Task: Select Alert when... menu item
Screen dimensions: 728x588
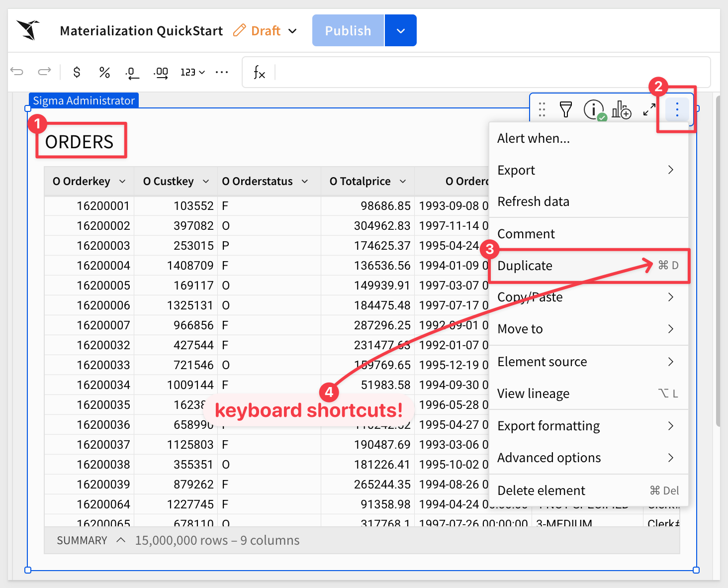Action: pos(589,138)
